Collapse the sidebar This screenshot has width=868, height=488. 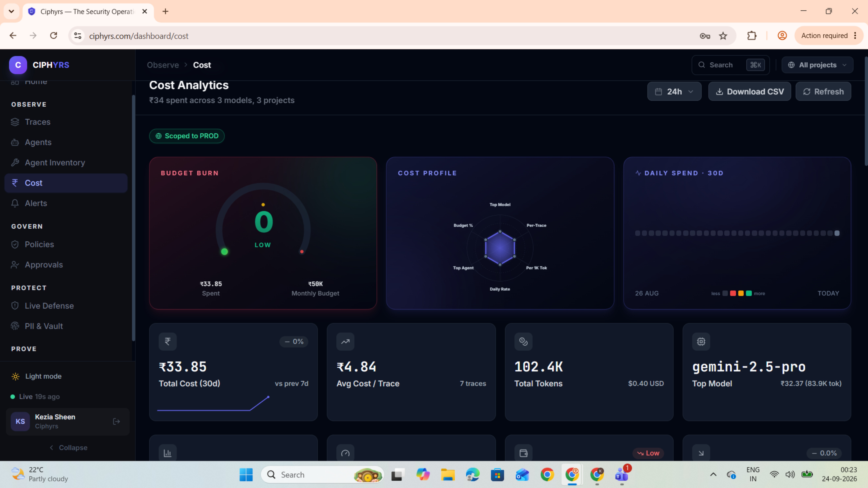(68, 448)
